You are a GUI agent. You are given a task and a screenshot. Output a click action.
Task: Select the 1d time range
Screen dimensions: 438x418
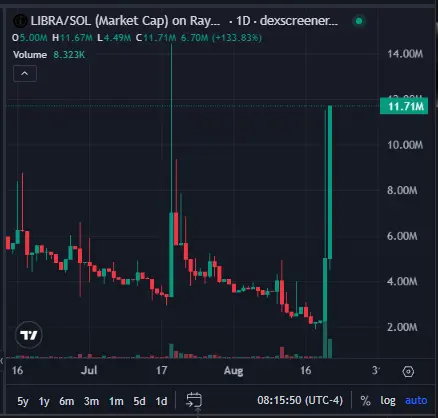(161, 401)
